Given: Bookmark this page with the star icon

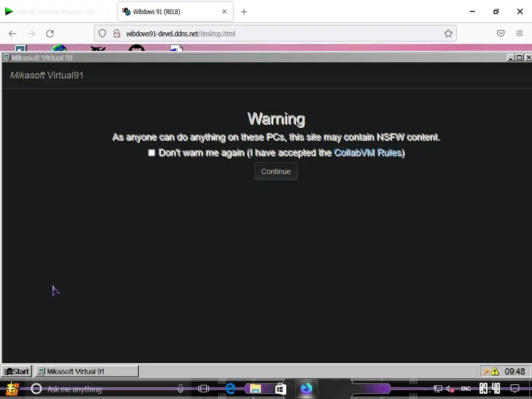Looking at the screenshot, I should pyautogui.click(x=448, y=33).
